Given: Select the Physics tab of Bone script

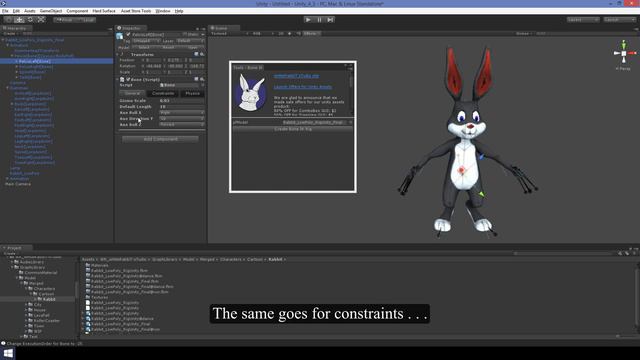Looking at the screenshot, I should pos(193,93).
